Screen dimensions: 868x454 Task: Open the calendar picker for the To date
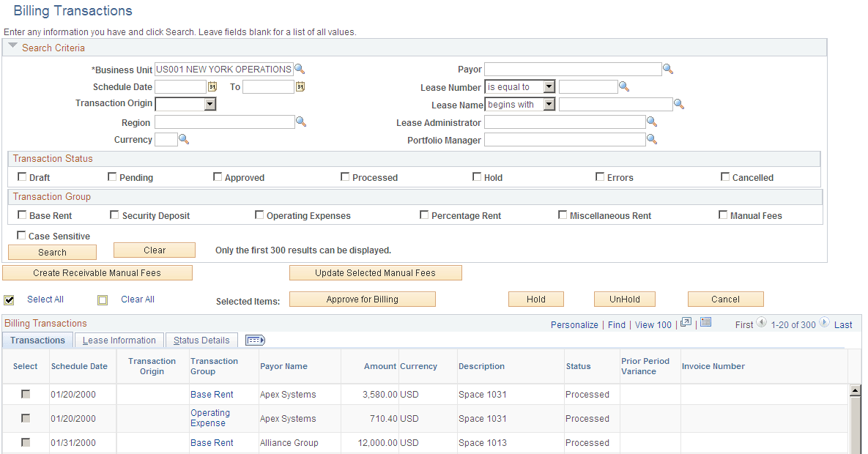tap(300, 86)
